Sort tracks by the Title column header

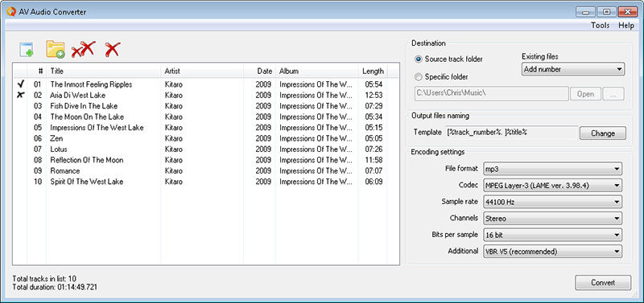tap(103, 71)
